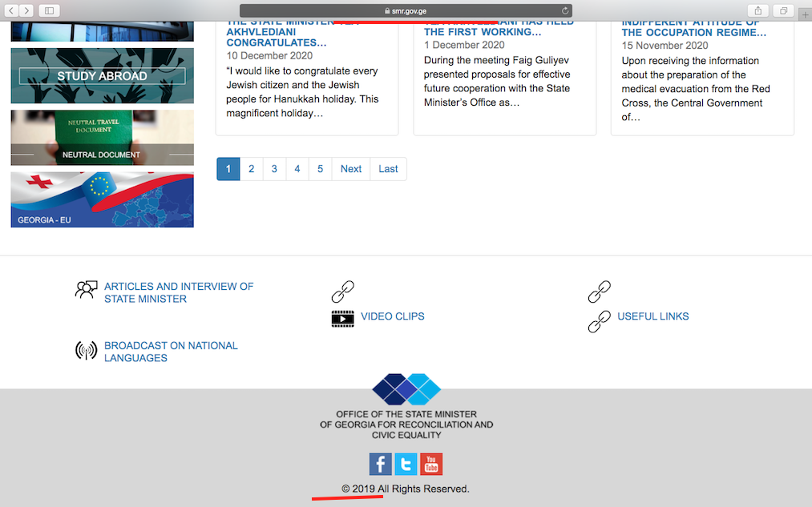Click the Next pagination button
Viewport: 812px width, 507px height.
[351, 169]
